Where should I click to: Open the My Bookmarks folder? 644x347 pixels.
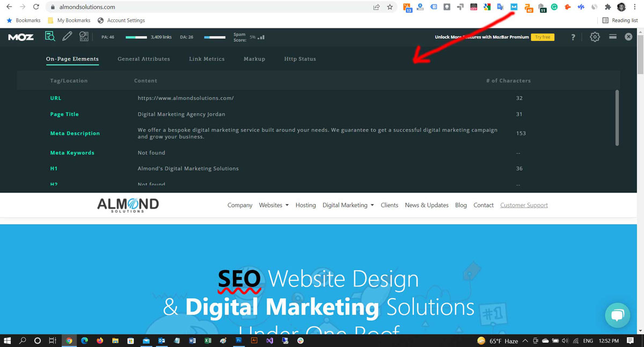69,20
